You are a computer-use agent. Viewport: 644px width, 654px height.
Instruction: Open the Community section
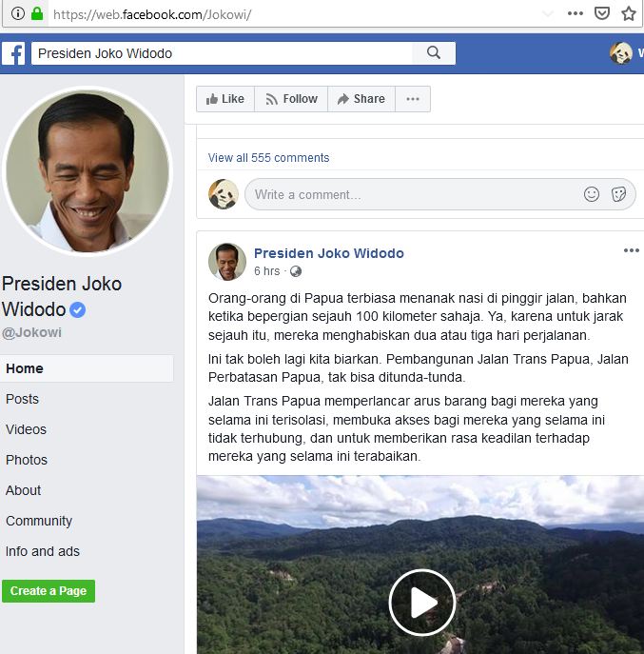(39, 521)
